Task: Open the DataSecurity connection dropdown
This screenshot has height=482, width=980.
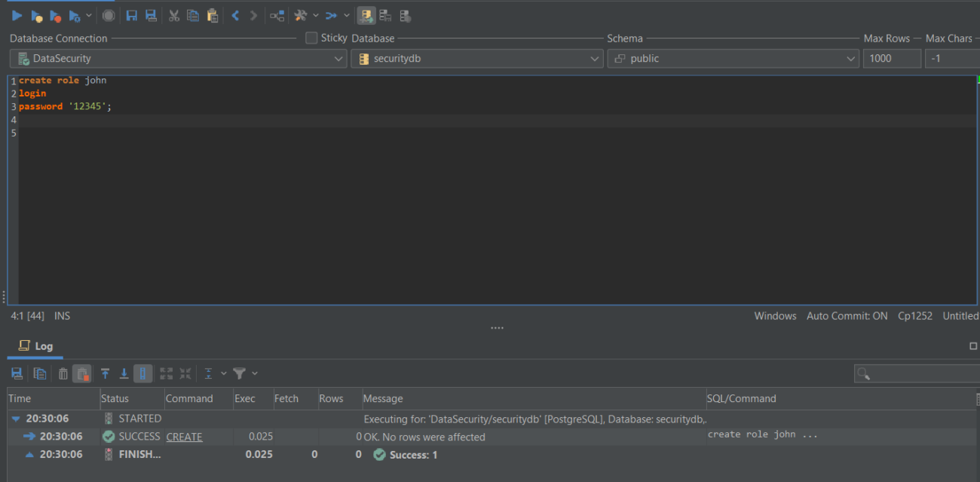Action: 178,58
